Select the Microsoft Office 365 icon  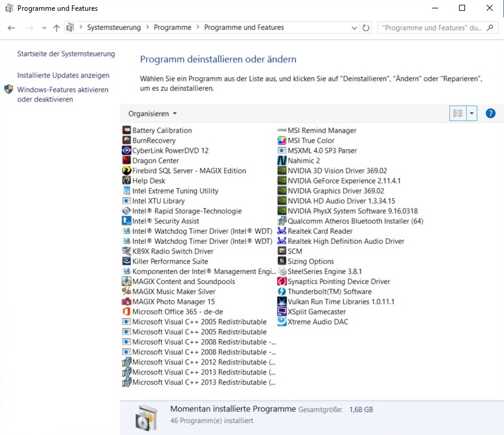click(x=126, y=312)
